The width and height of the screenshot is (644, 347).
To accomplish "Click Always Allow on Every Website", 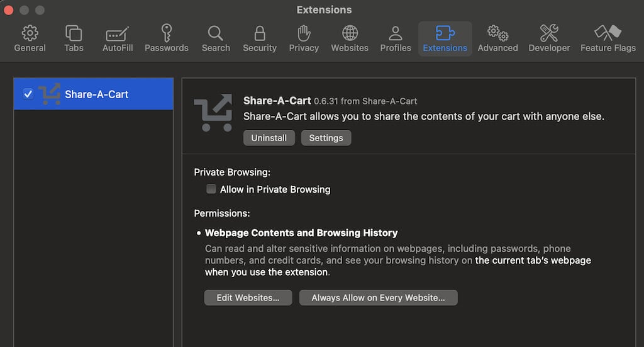I will [x=378, y=298].
